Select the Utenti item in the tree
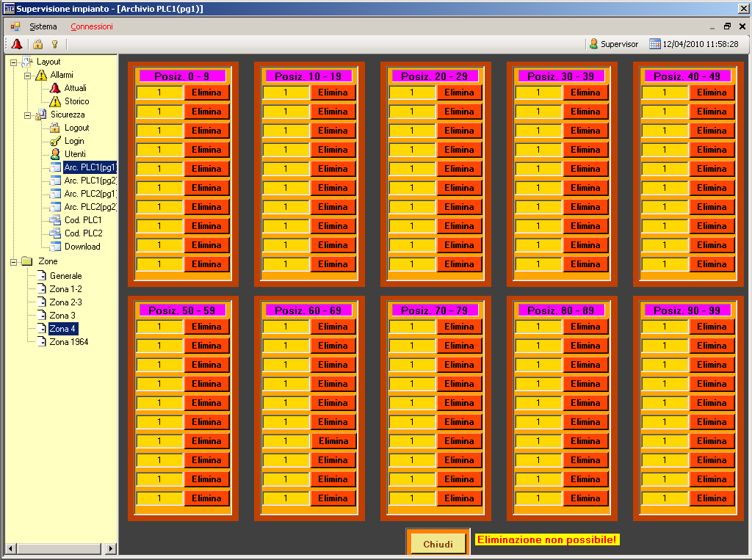Image resolution: width=752 pixels, height=560 pixels. coord(74,154)
